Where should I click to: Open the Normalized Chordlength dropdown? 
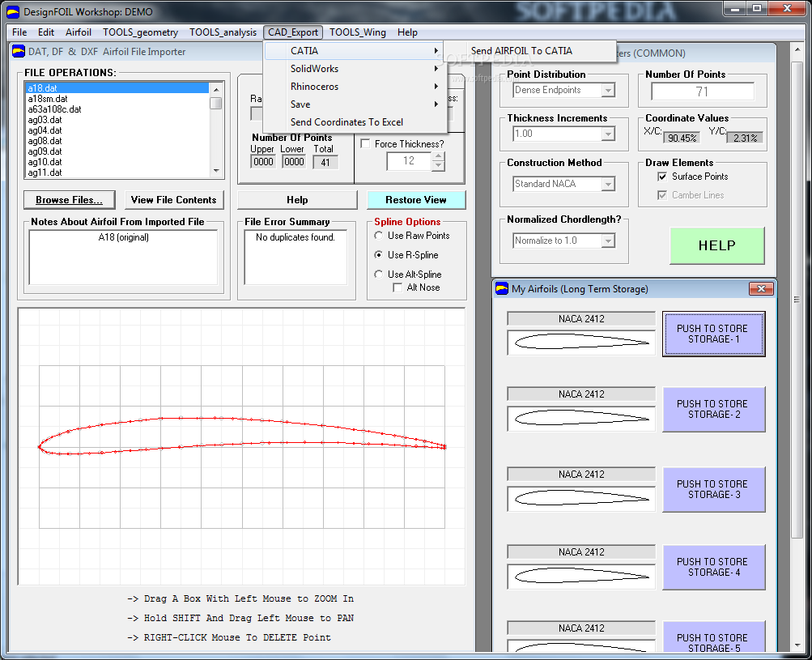click(609, 241)
